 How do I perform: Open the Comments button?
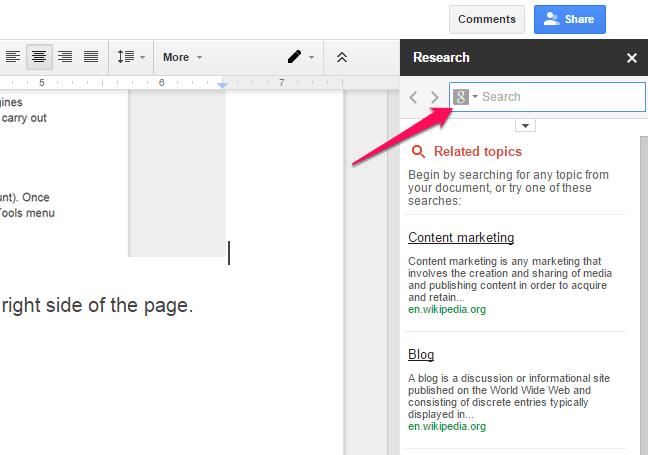(x=487, y=19)
